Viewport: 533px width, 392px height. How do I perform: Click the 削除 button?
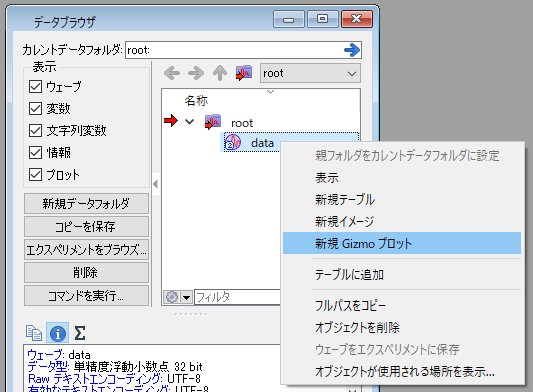pos(86,272)
